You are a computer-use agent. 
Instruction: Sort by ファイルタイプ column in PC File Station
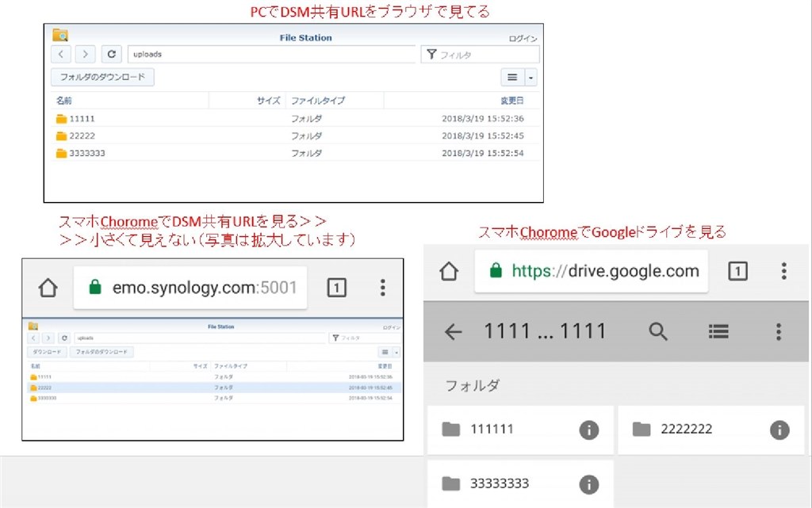pyautogui.click(x=317, y=101)
